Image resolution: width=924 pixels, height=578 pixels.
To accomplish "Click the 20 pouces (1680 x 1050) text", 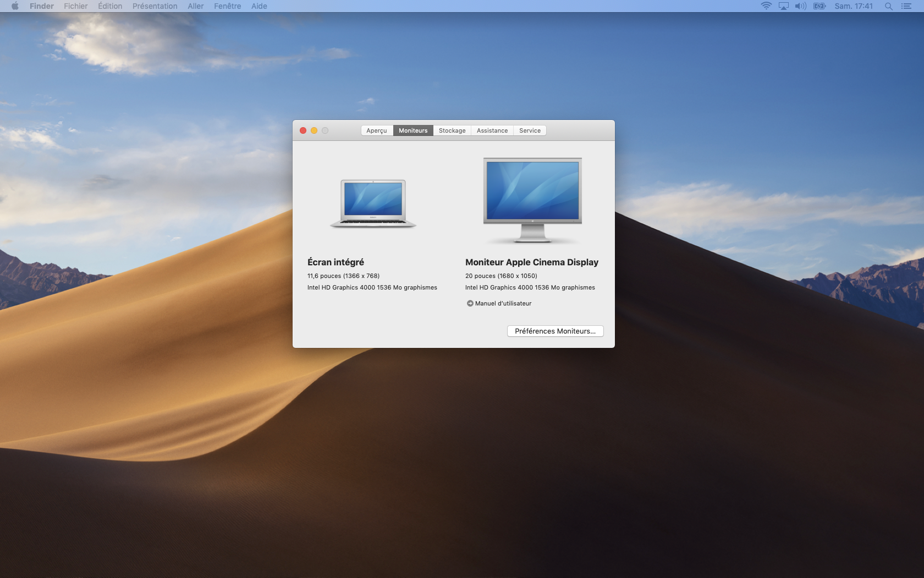I will 501,276.
